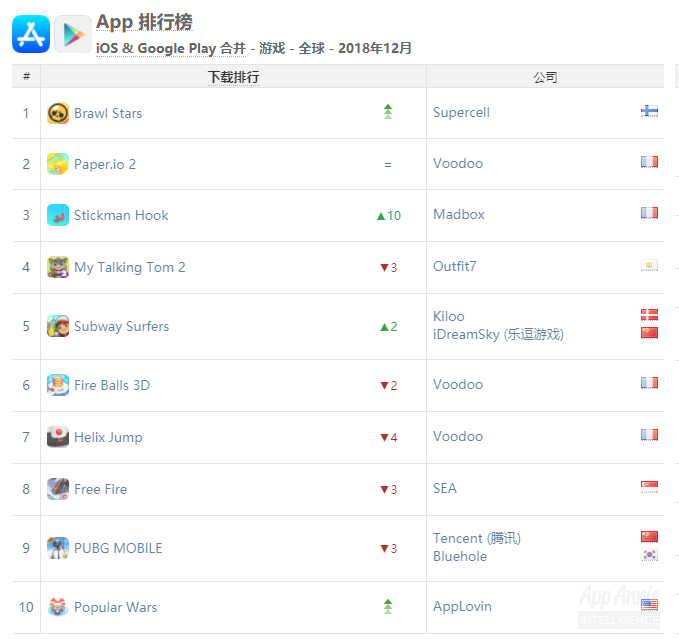The image size is (679, 639).
Task: Select the Helix Jump app icon
Action: coord(58,437)
